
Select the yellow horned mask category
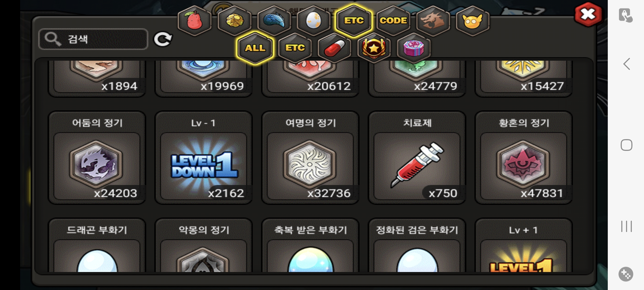(x=473, y=21)
